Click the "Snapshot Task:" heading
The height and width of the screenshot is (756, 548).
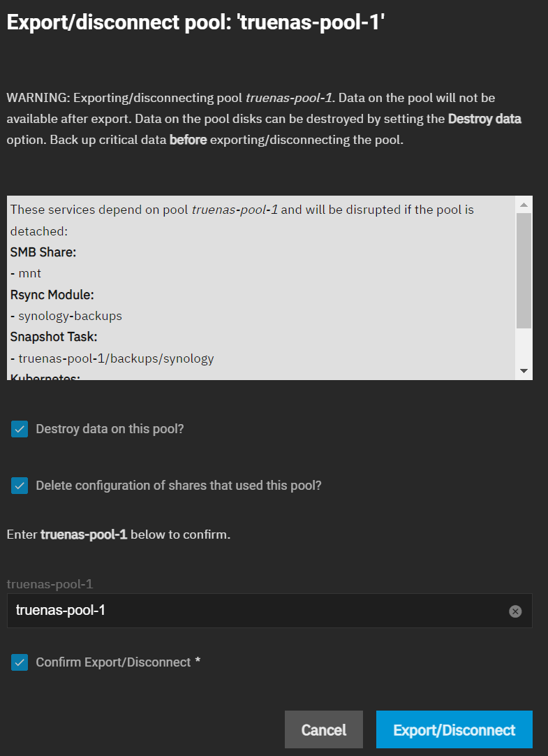click(x=54, y=337)
